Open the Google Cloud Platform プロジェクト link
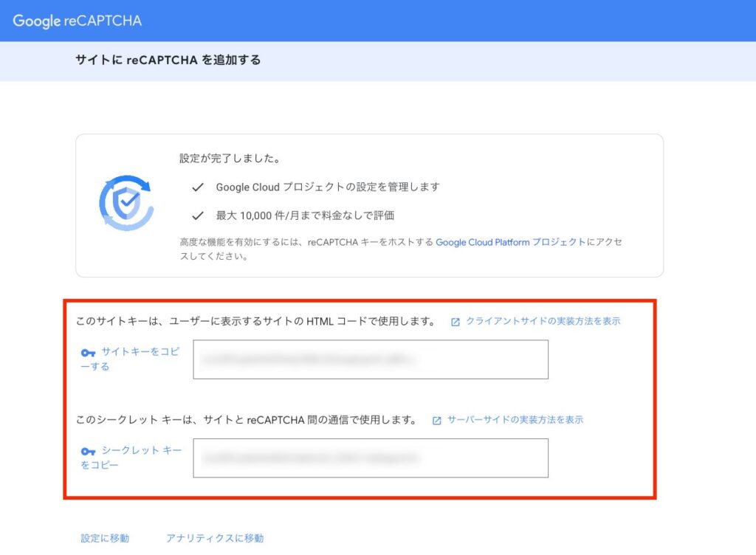The height and width of the screenshot is (555, 756). (511, 242)
